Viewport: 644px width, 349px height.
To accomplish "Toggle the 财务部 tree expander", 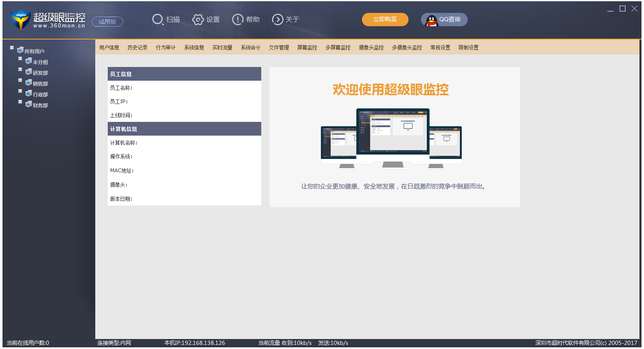I will [20, 102].
